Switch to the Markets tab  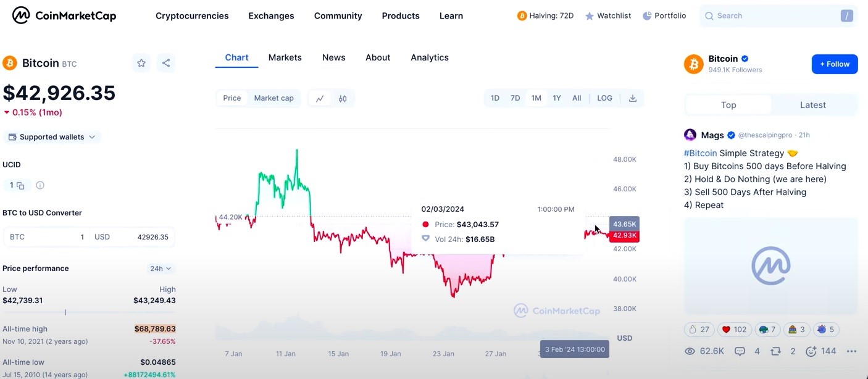tap(285, 57)
